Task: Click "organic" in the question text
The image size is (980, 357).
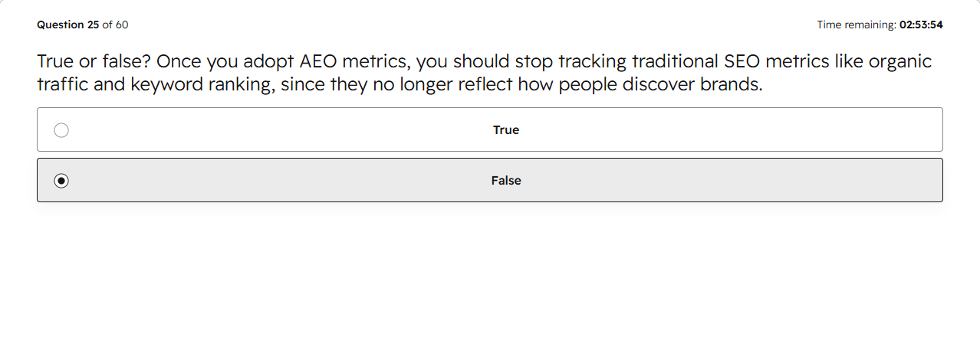Action: 900,62
